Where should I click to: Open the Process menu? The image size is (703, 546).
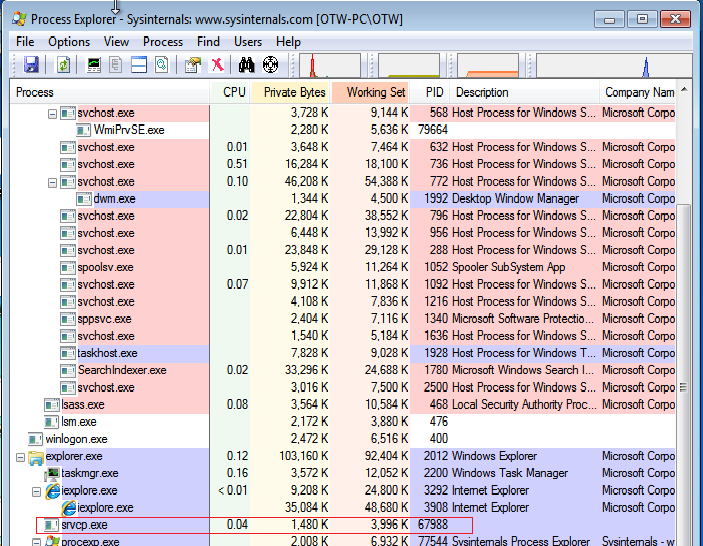[x=163, y=42]
